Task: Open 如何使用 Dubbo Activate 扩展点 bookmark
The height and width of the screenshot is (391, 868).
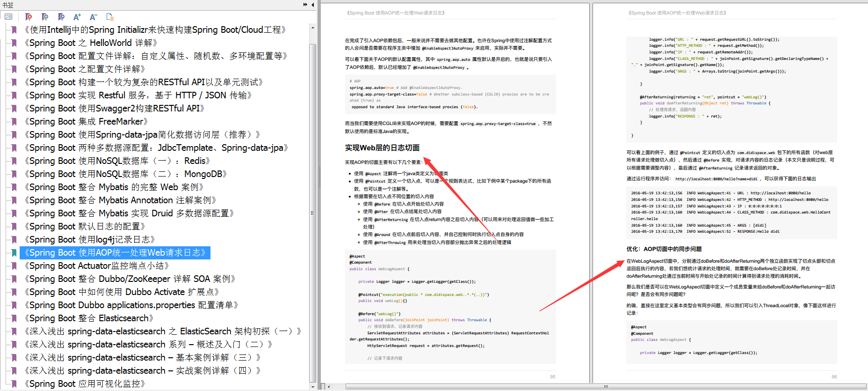Action: [122, 292]
